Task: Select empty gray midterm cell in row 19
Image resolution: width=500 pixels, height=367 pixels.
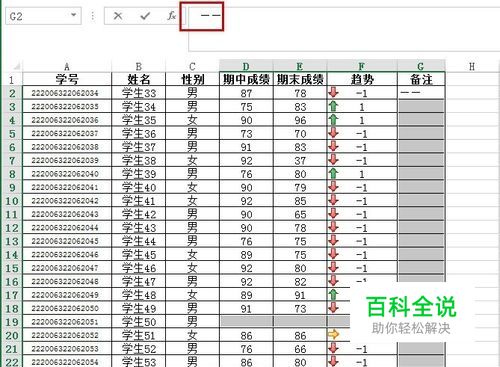Action: pos(246,321)
